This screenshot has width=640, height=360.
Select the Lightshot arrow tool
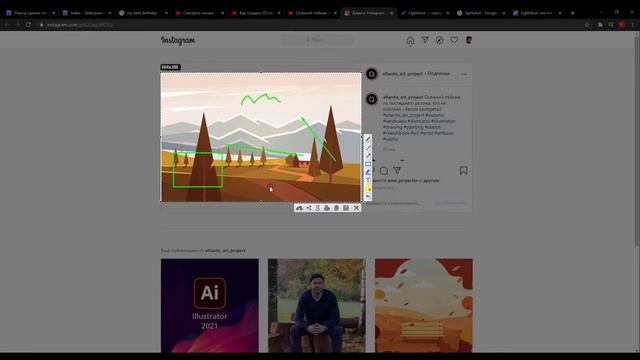coord(368,156)
